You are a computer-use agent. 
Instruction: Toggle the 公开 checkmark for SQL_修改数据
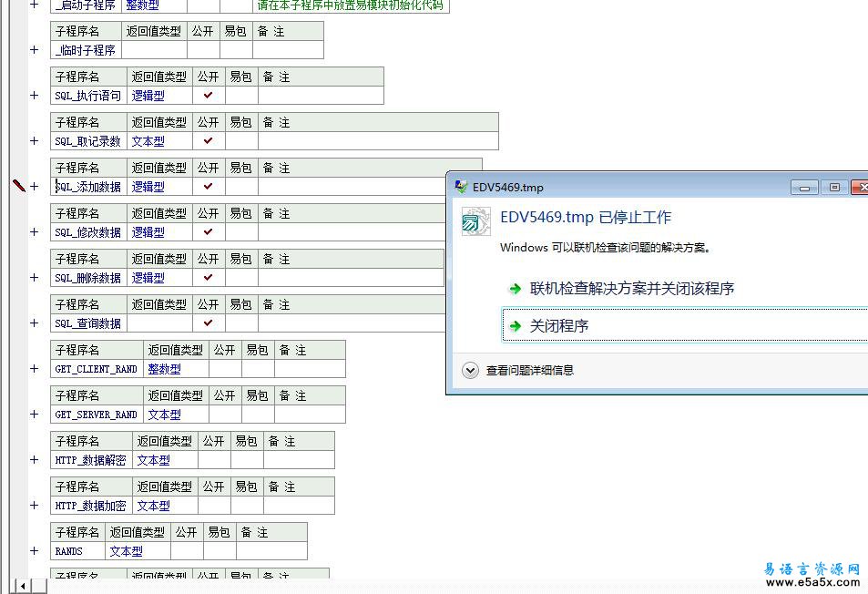pos(209,232)
